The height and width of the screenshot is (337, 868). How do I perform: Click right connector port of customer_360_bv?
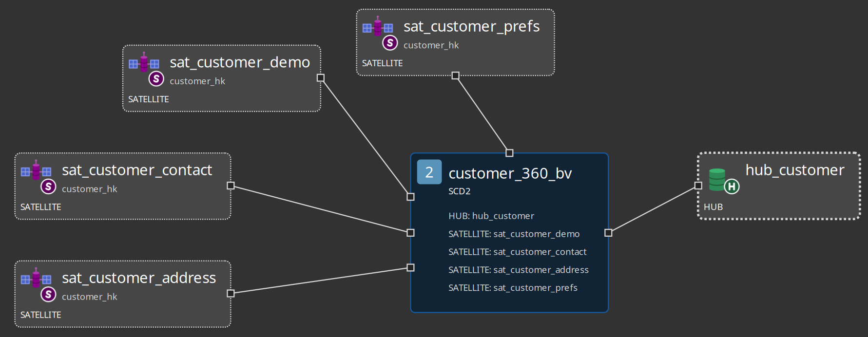(608, 233)
